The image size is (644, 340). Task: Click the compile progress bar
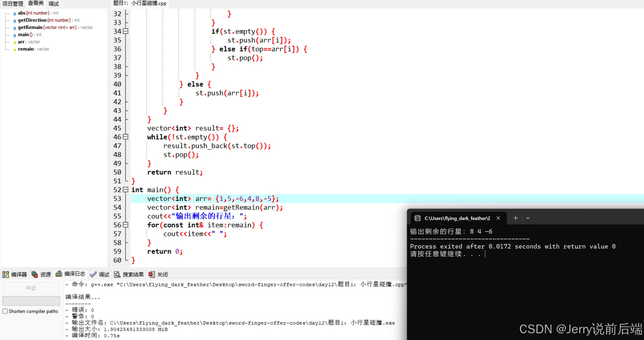[x=31, y=301]
